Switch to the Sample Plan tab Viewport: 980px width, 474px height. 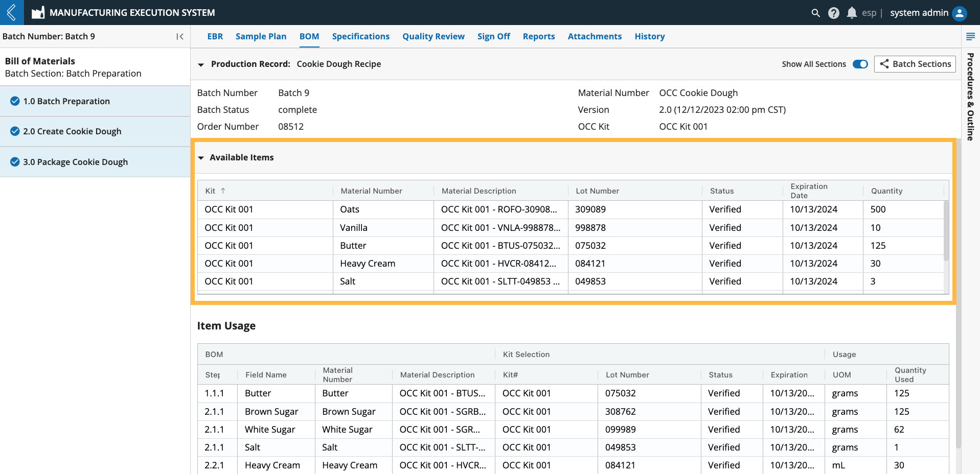click(261, 36)
